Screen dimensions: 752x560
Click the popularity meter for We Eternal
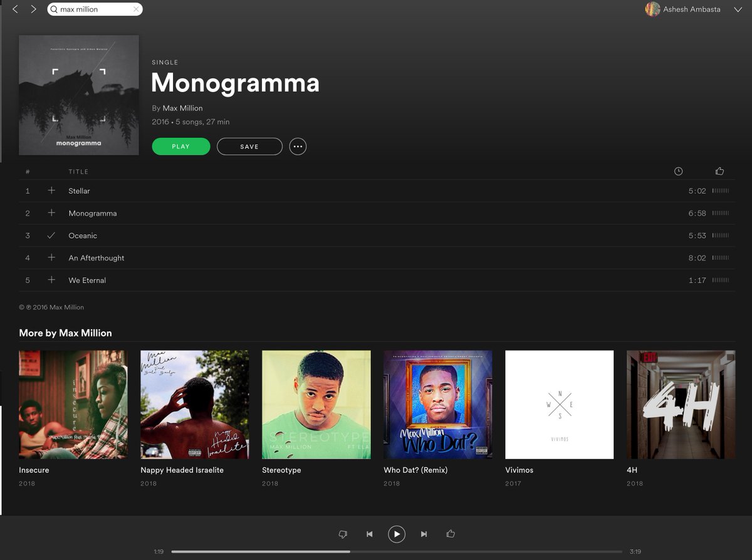point(721,281)
